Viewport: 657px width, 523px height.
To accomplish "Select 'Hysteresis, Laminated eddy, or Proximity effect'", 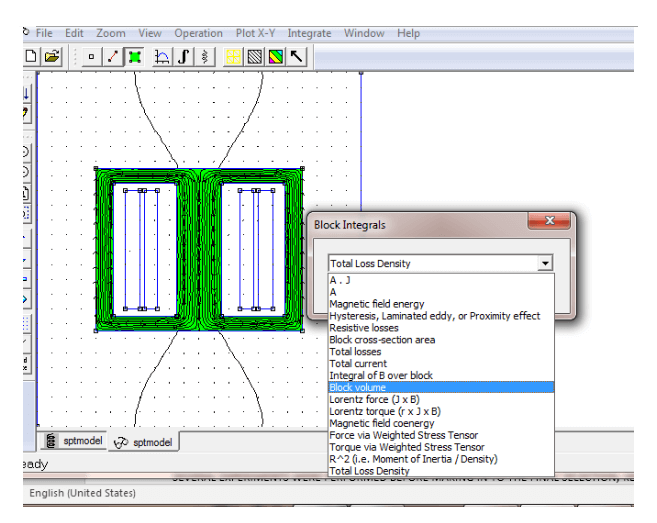I will tap(441, 316).
